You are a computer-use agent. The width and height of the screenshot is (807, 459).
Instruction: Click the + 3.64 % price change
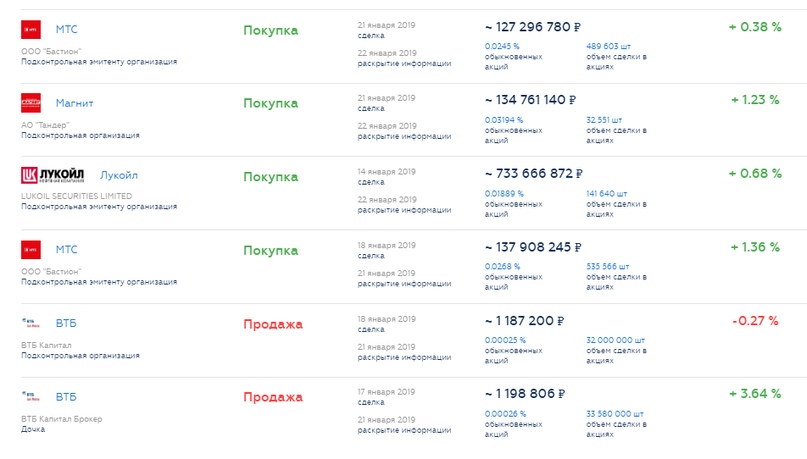755,394
